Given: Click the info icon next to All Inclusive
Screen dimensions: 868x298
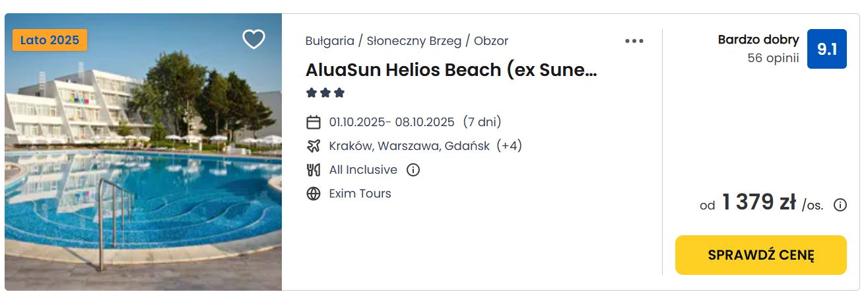Looking at the screenshot, I should pos(413,170).
